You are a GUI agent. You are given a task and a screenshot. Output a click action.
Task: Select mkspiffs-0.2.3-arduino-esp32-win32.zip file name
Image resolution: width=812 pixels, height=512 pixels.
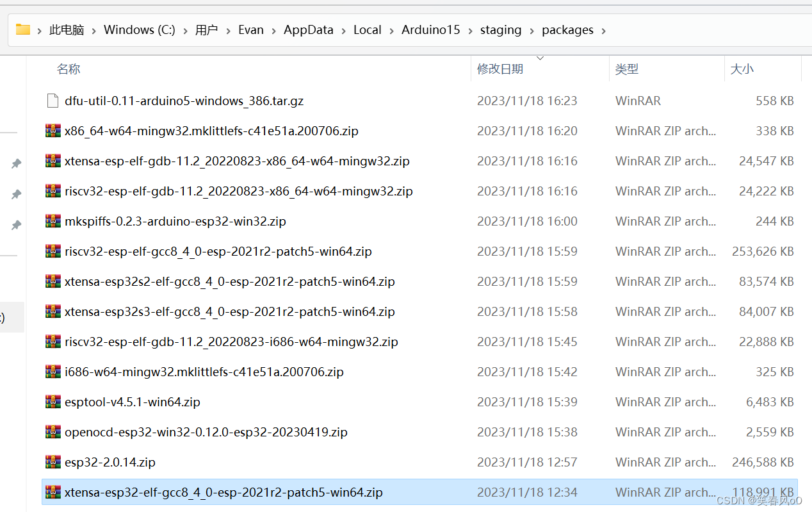click(175, 221)
